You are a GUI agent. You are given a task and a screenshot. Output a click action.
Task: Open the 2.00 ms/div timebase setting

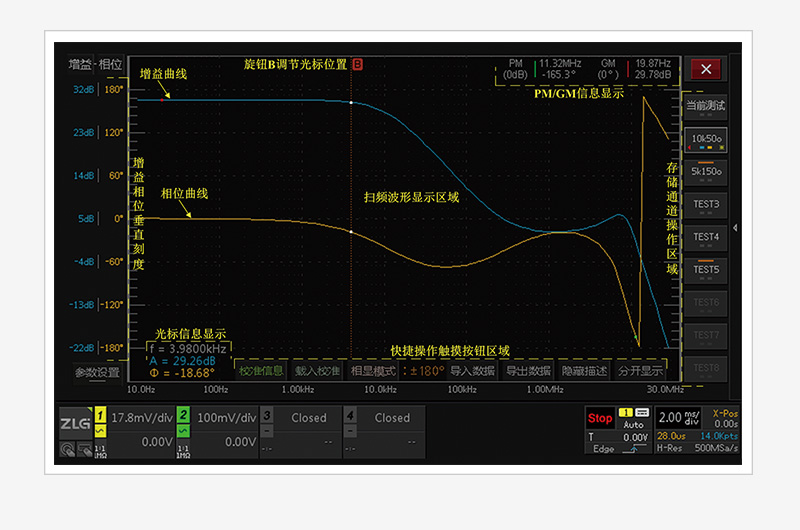click(678, 418)
